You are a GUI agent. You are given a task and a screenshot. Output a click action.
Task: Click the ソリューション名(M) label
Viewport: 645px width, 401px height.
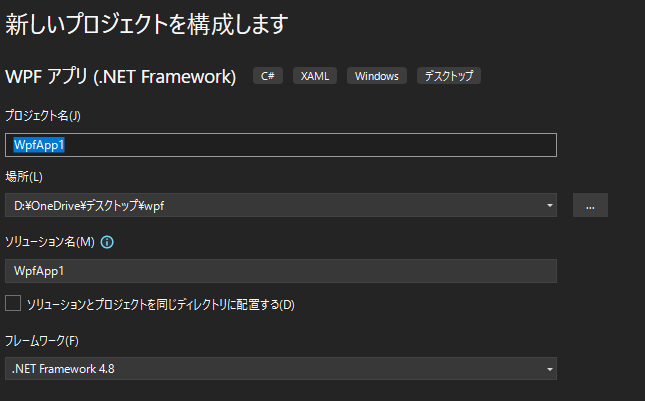[x=50, y=242]
